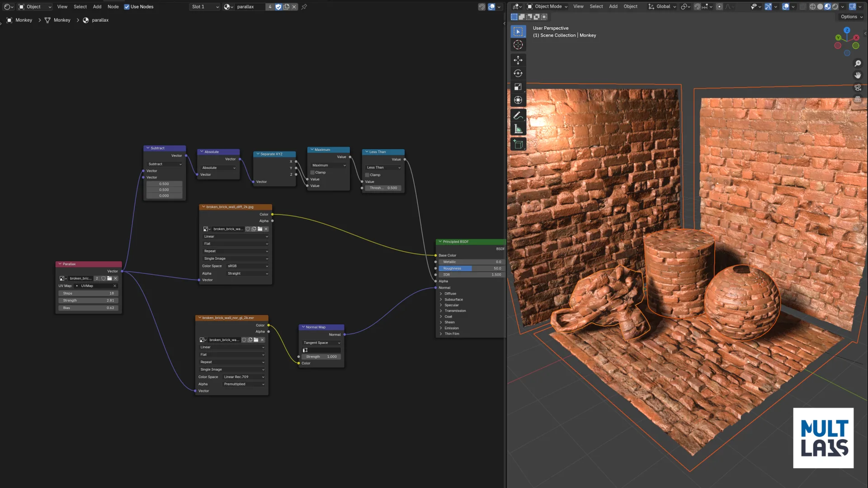Select the Rotate tool
The width and height of the screenshot is (868, 488).
coord(518,73)
